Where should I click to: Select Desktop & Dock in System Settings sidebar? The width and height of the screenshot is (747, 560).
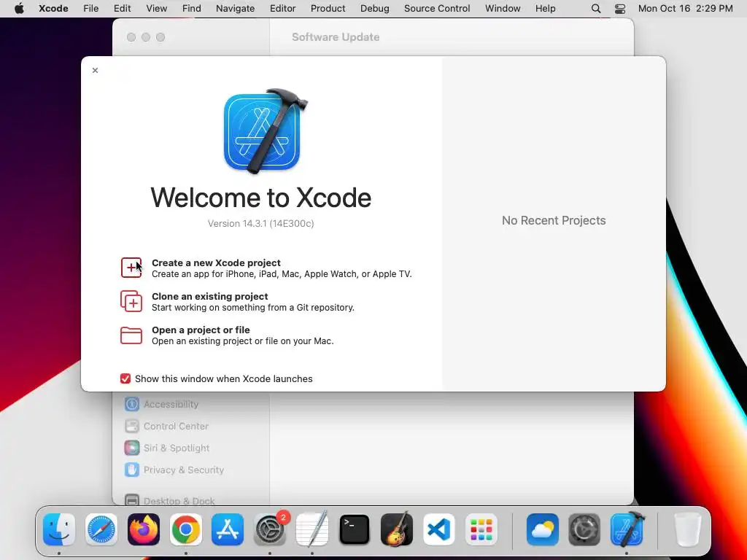point(179,501)
